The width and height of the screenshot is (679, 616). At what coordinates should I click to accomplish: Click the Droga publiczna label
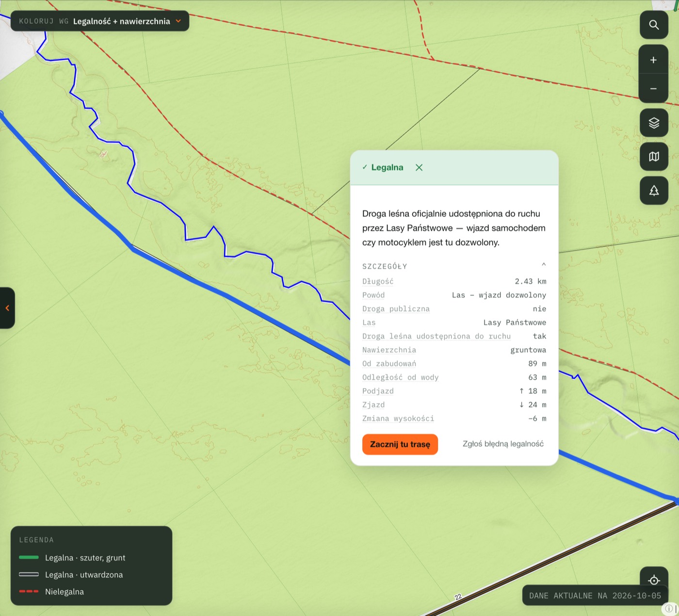[x=396, y=309]
